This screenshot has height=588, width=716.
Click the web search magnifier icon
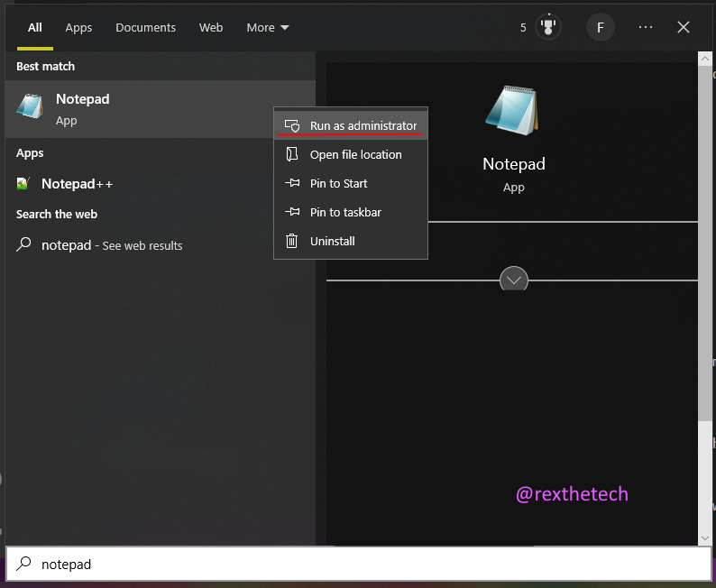click(23, 244)
